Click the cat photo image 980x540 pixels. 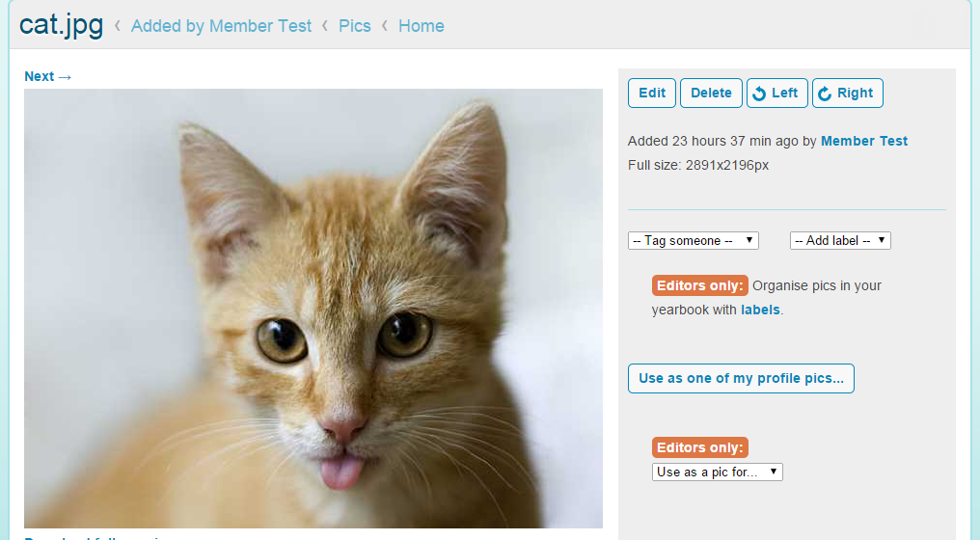coord(313,309)
